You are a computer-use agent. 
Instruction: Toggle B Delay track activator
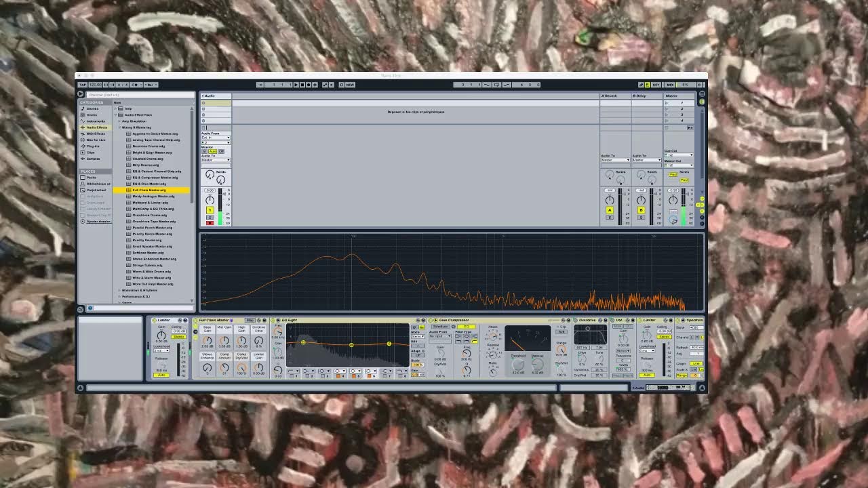(x=642, y=210)
